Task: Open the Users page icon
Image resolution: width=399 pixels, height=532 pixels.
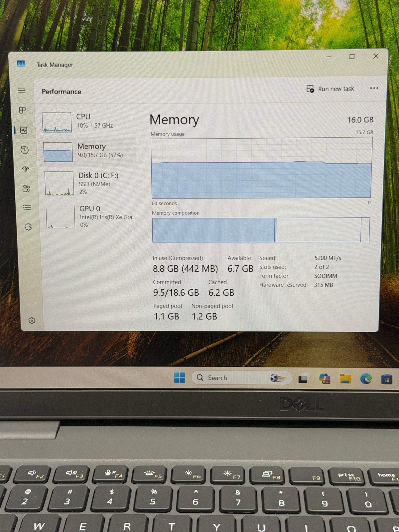Action: (26, 189)
